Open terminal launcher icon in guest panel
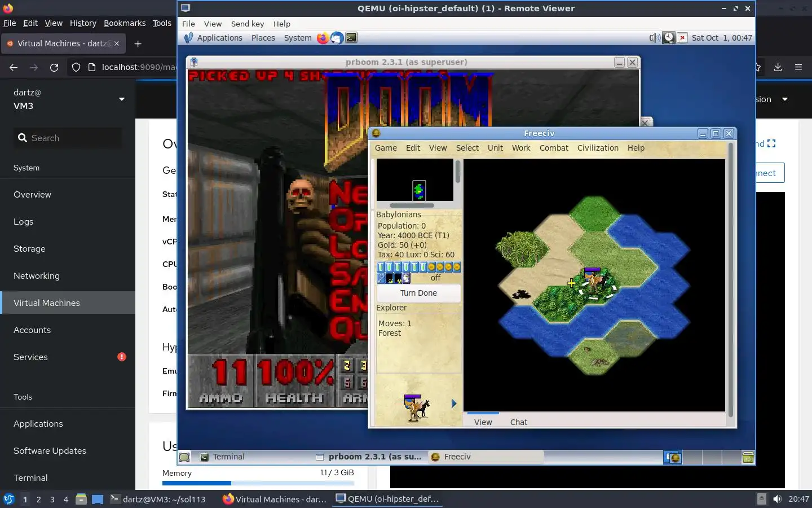The height and width of the screenshot is (508, 812). tap(351, 38)
